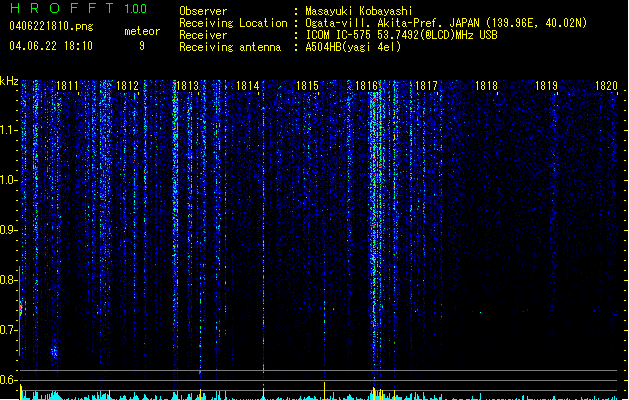
Task: Click the 1.1 kHz frequency label
Action: [9, 130]
